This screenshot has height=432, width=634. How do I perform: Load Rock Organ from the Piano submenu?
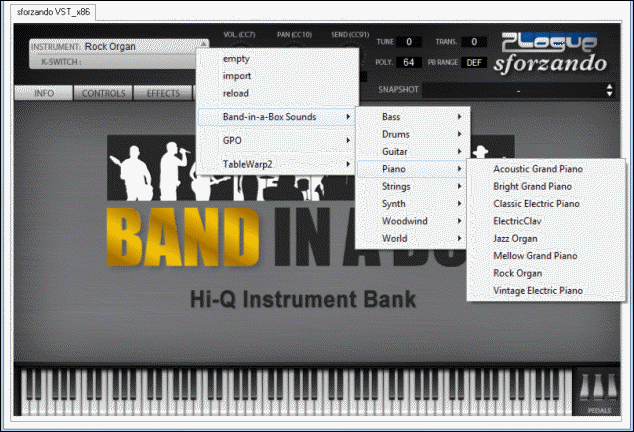click(546, 273)
